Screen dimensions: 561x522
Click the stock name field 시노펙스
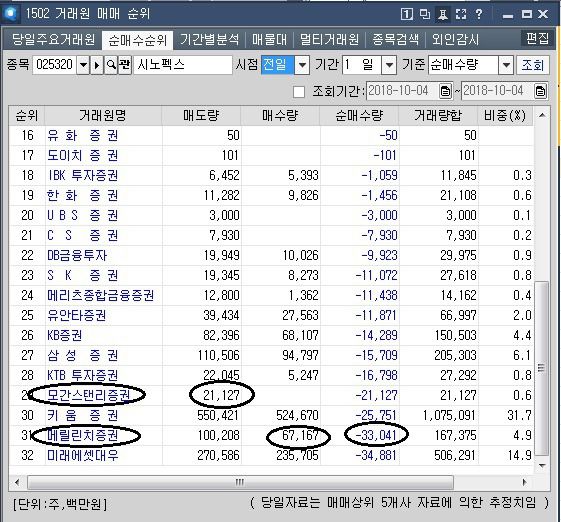point(183,65)
